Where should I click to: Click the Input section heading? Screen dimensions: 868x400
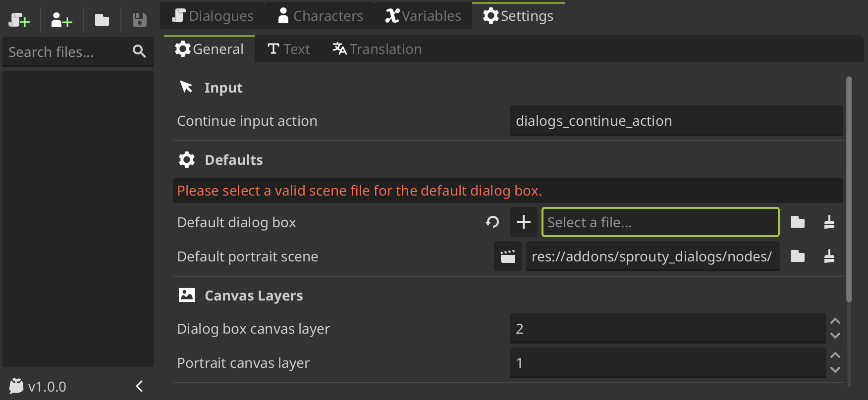coord(223,88)
